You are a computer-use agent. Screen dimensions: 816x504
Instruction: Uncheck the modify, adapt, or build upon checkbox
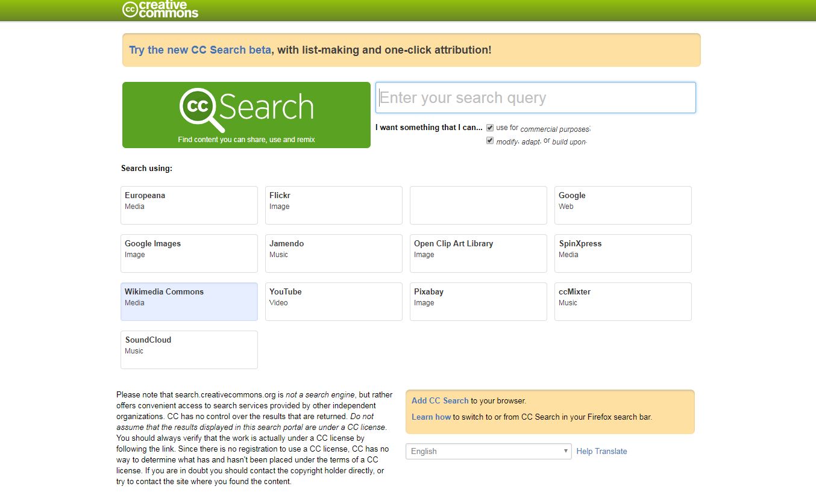[490, 141]
